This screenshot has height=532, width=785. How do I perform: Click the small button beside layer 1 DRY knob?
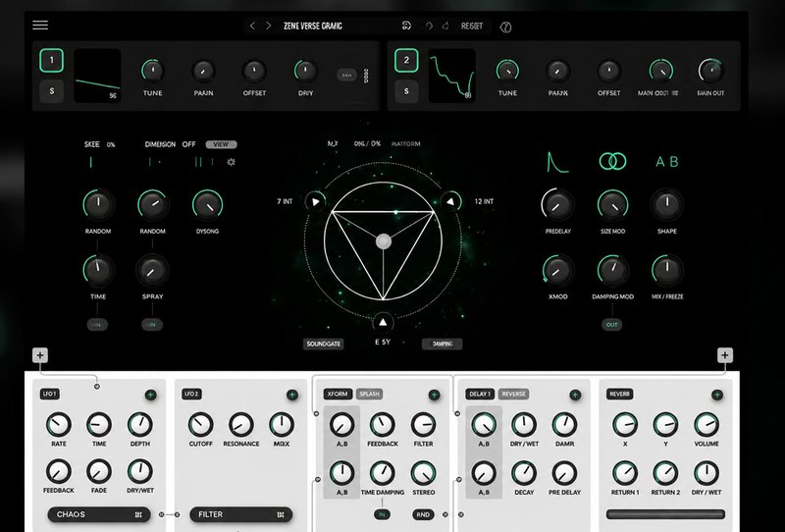pyautogui.click(x=346, y=76)
